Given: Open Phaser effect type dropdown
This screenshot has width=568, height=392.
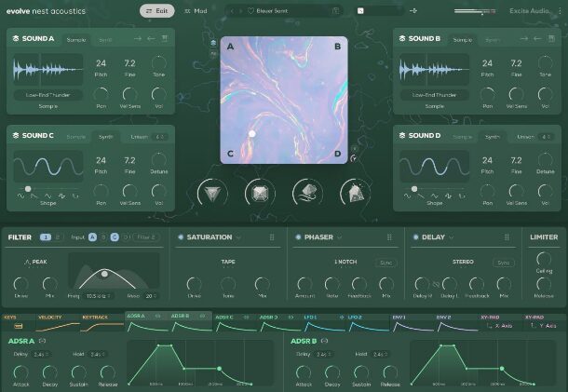Looking at the screenshot, I should point(340,237).
